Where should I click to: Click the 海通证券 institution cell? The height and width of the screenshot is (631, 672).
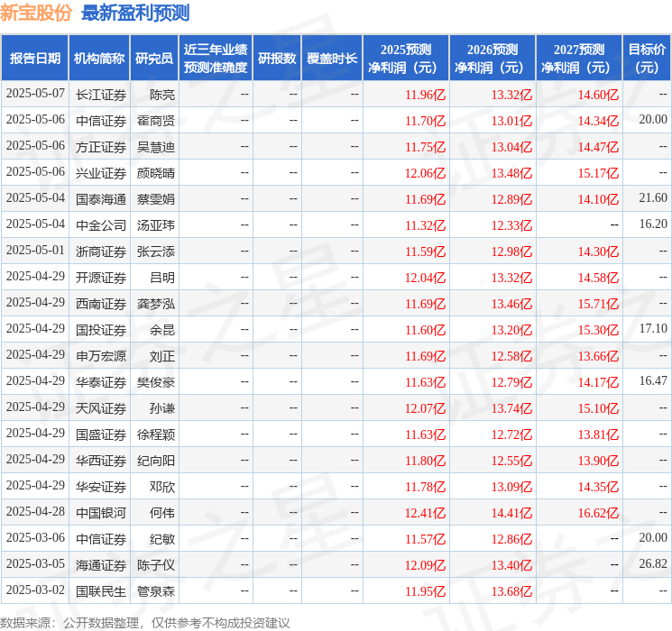[x=101, y=565]
